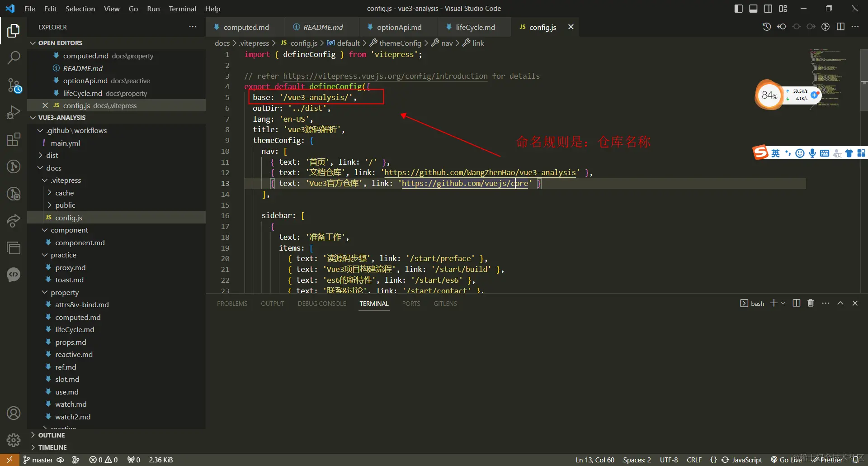Collapse the VUE3-ANALYSIS folder section

pos(116,118)
